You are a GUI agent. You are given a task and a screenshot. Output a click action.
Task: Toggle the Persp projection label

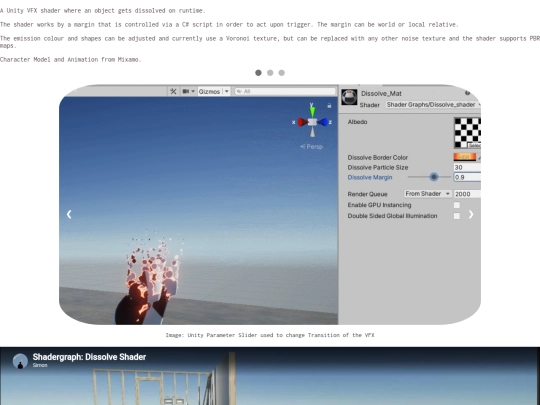tap(311, 147)
